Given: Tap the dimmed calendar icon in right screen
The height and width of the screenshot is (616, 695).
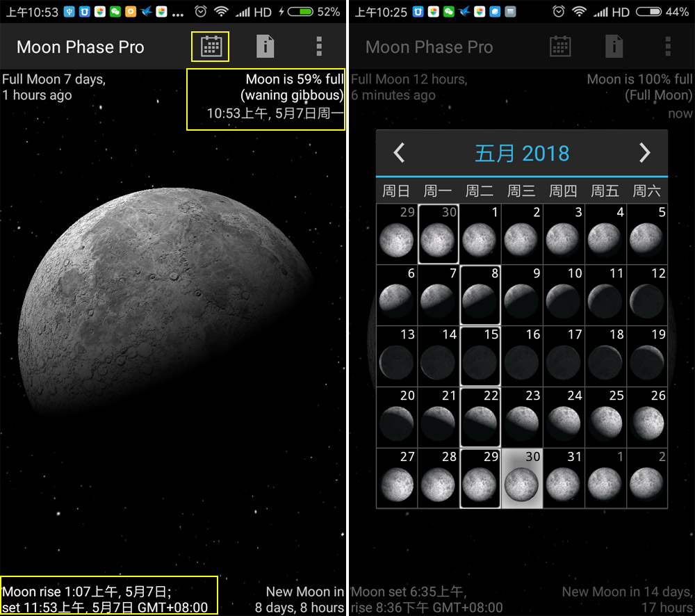Looking at the screenshot, I should pos(560,46).
